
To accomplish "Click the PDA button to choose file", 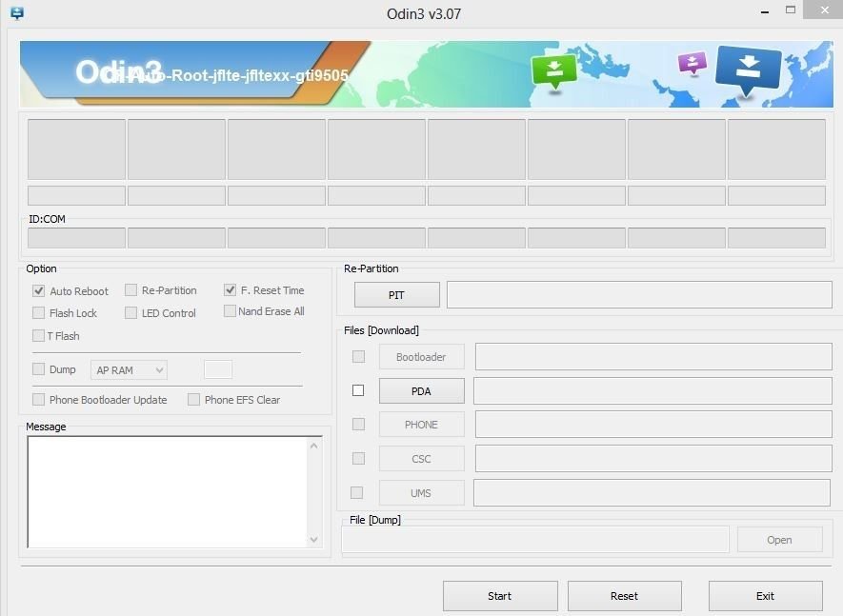I will [x=421, y=390].
